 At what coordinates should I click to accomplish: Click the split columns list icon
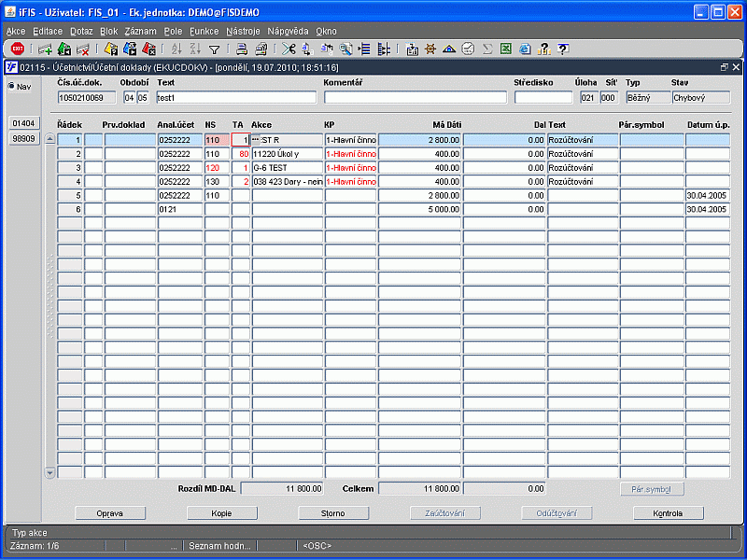384,49
